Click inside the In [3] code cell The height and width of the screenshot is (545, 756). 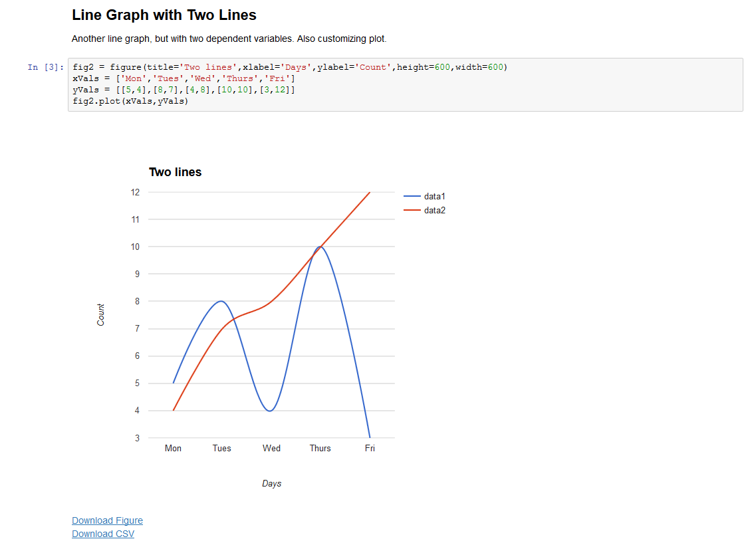[405, 85]
